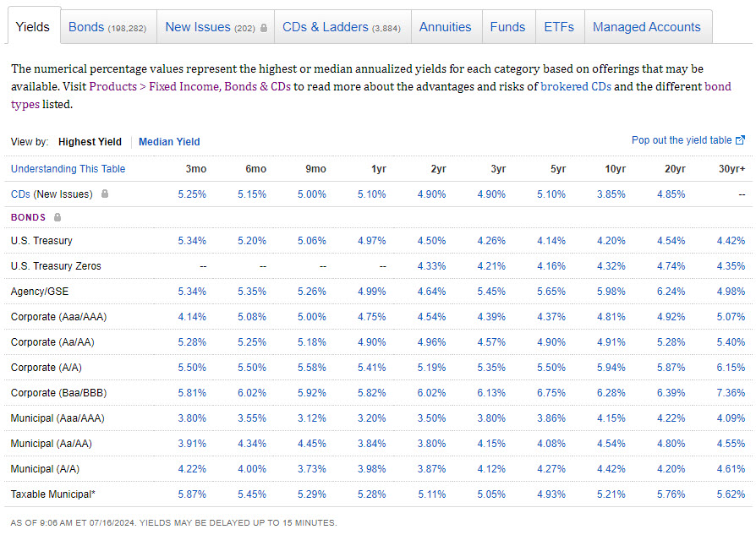Select the Highest Yield view
Image resolution: width=756 pixels, height=535 pixels.
[90, 142]
